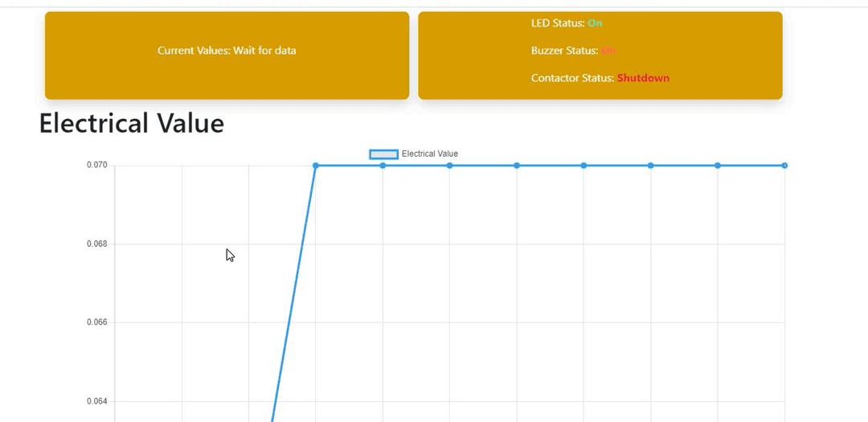This screenshot has height=422, width=868.
Task: Click the last data point on chart line
Action: [x=784, y=166]
